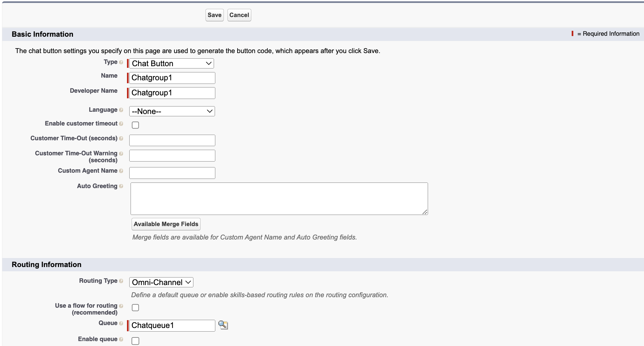Click the Custom Agent Name input
Screen dimensions: 644x346
click(x=172, y=173)
